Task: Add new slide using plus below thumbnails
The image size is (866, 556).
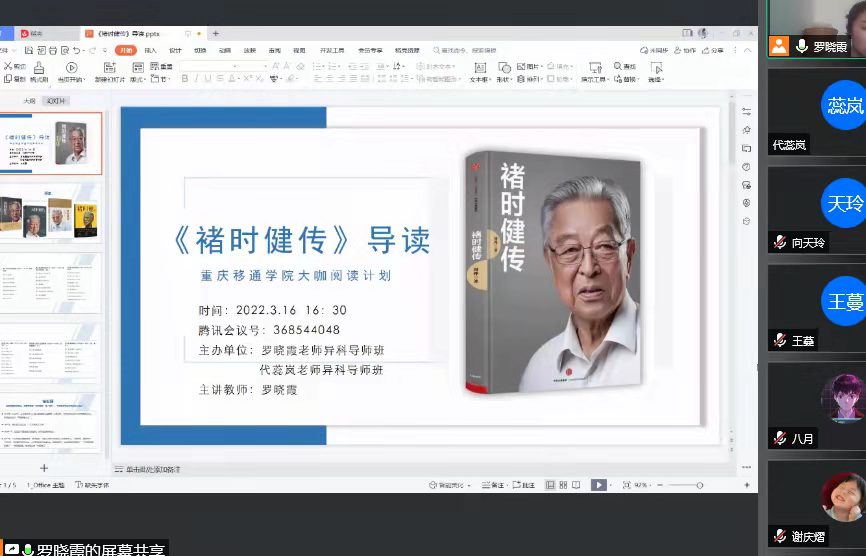Action: (x=43, y=468)
